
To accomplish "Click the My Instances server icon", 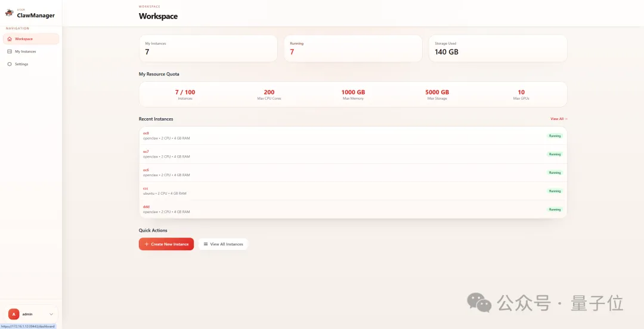I will [10, 51].
